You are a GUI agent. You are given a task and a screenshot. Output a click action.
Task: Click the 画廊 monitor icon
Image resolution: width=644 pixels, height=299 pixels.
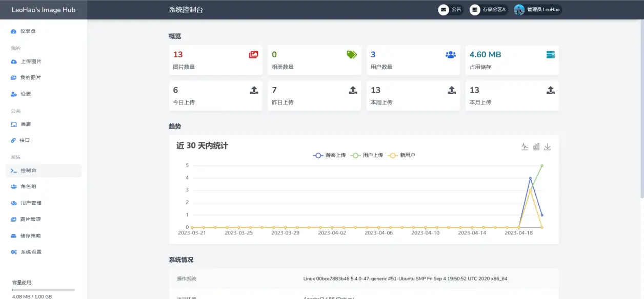click(14, 124)
